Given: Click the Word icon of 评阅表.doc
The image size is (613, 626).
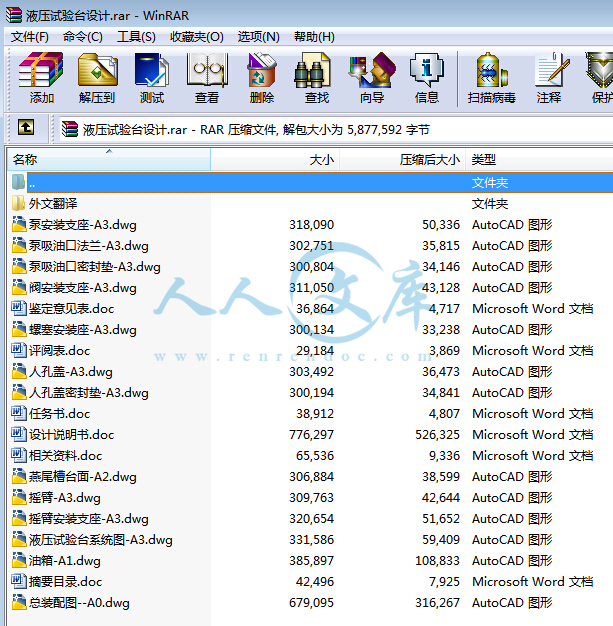Looking at the screenshot, I should pos(19,350).
